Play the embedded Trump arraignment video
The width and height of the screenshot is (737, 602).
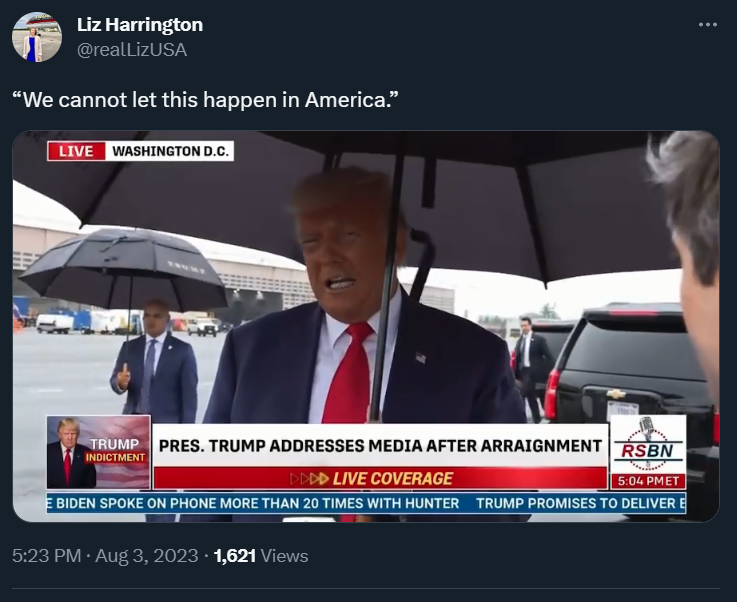click(x=366, y=326)
